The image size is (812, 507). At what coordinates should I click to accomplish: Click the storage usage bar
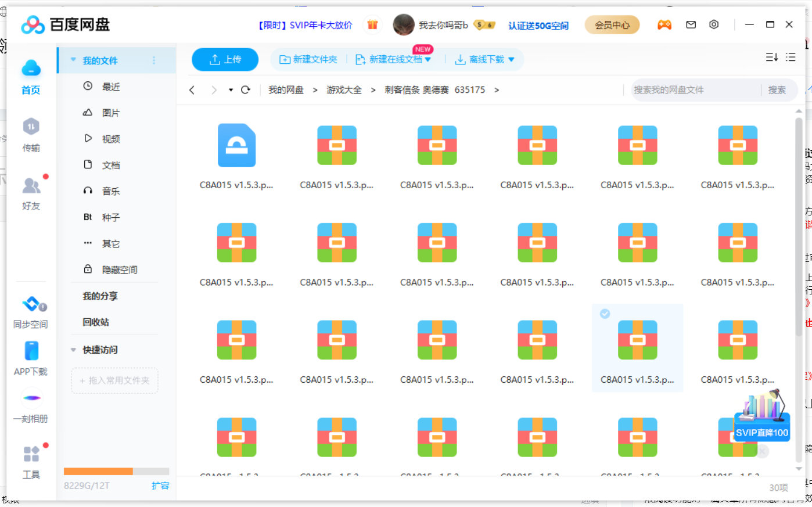click(x=116, y=472)
